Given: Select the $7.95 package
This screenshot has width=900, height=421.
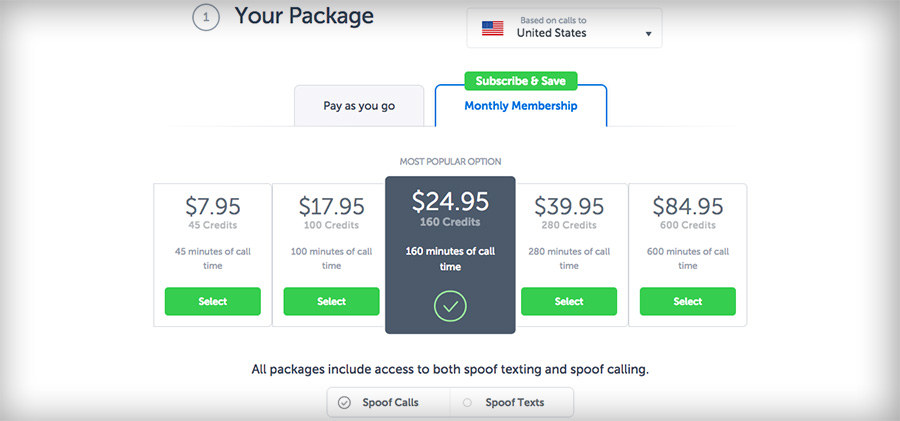Looking at the screenshot, I should pyautogui.click(x=212, y=301).
